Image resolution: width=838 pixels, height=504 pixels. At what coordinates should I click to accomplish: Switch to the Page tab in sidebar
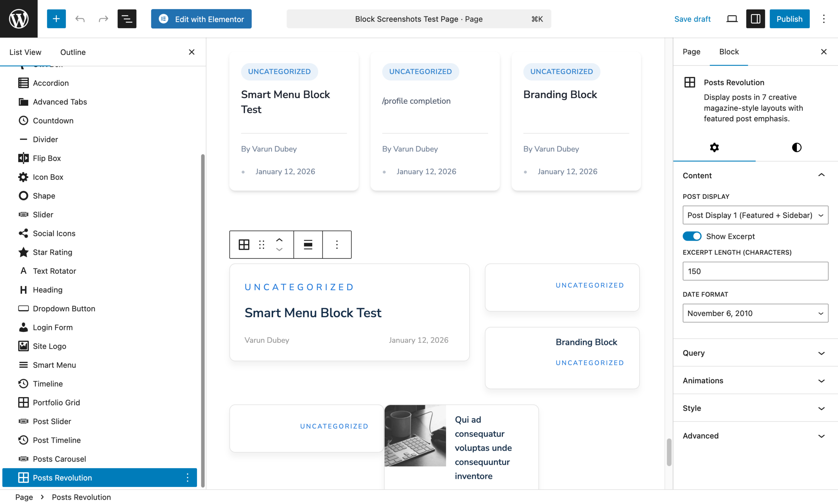click(x=691, y=52)
